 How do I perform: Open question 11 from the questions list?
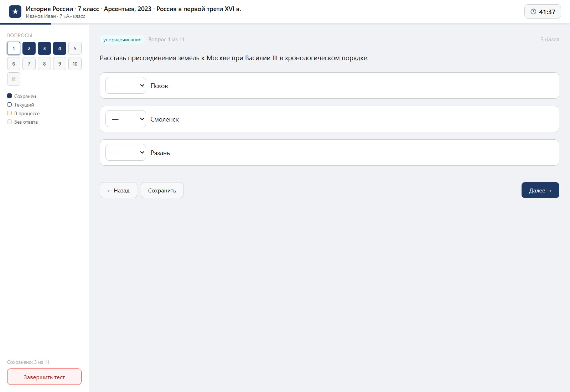(x=14, y=79)
